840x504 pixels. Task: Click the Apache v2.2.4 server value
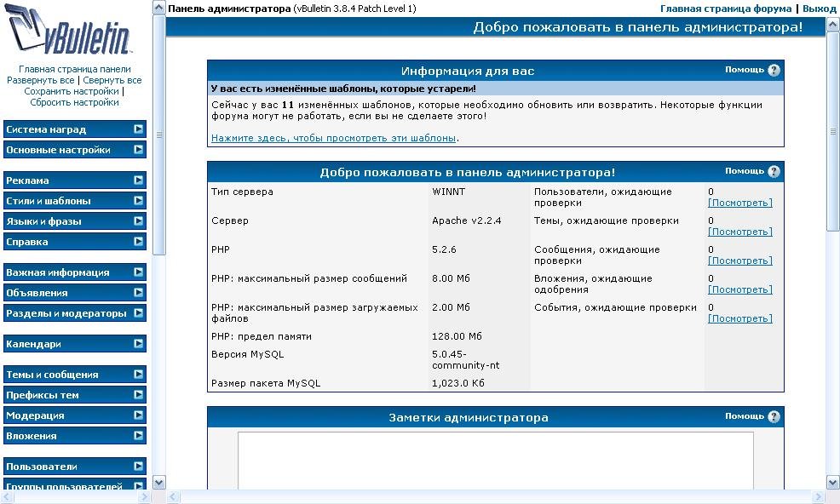467,220
